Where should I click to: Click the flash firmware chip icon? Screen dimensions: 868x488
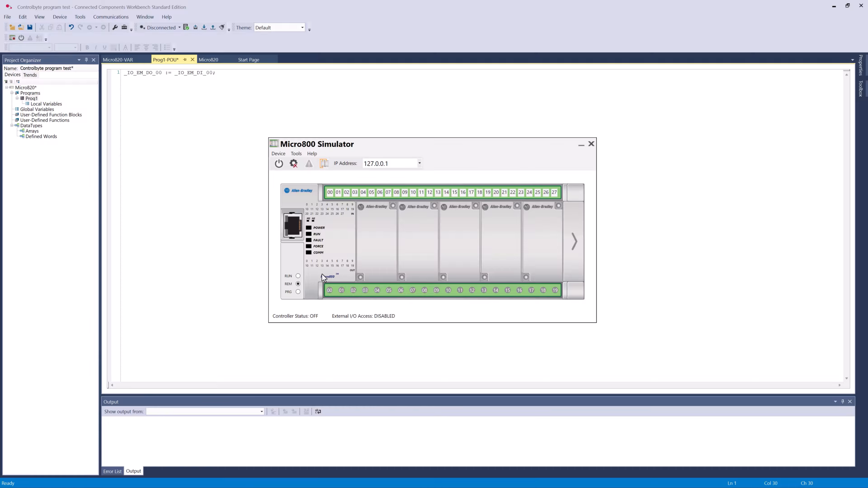tap(195, 27)
